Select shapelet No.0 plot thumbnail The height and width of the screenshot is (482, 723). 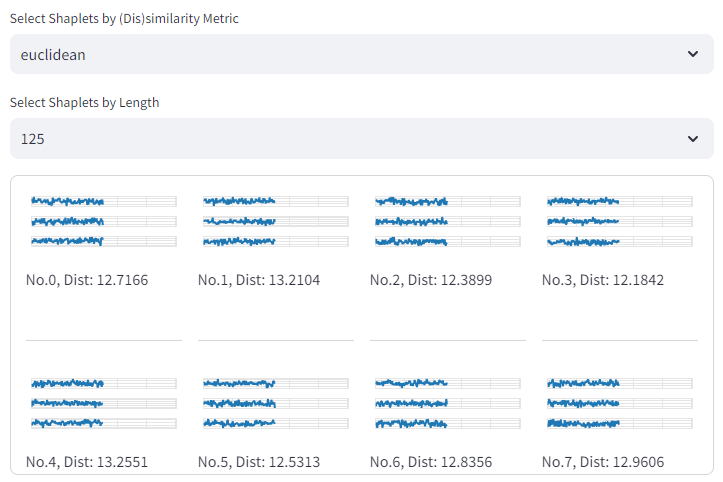[104, 221]
